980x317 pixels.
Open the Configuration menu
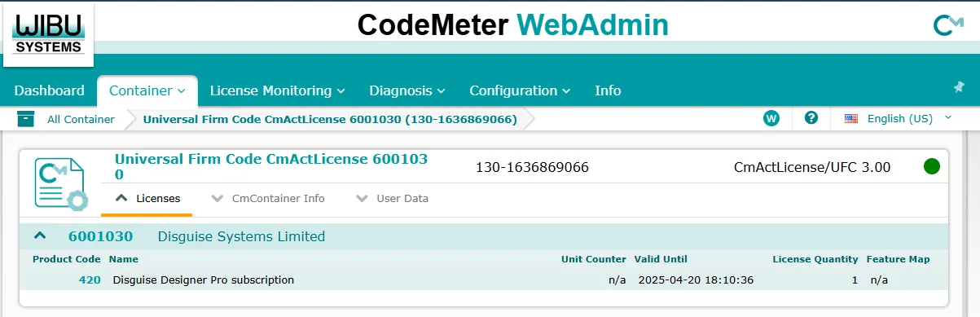(520, 90)
